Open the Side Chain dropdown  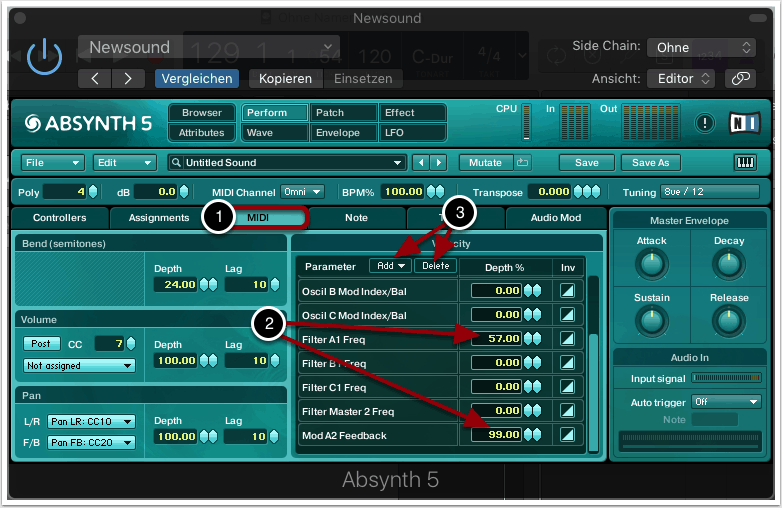(x=701, y=47)
